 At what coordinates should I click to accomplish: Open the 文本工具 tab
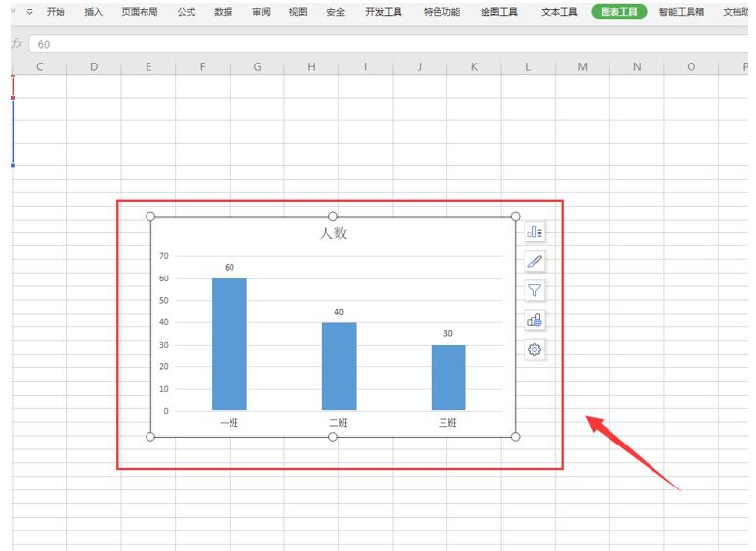pyautogui.click(x=560, y=12)
